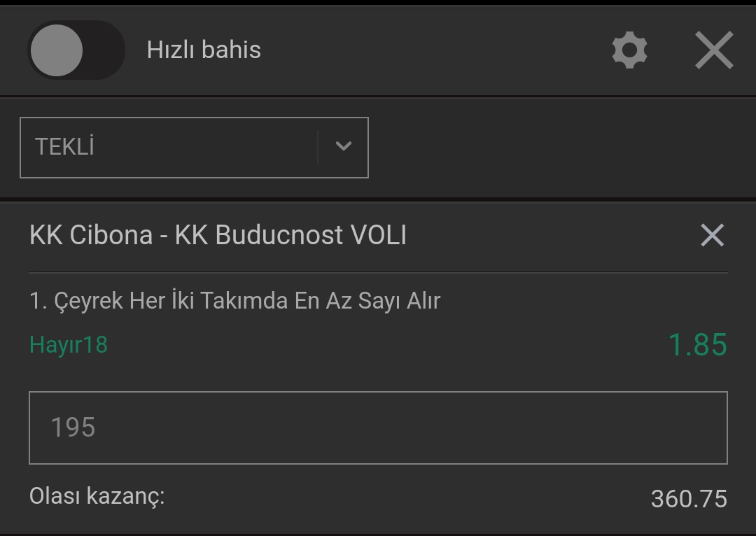Screen dimensions: 756x536
Task: Click the KK Cibona team name
Action: (91, 235)
